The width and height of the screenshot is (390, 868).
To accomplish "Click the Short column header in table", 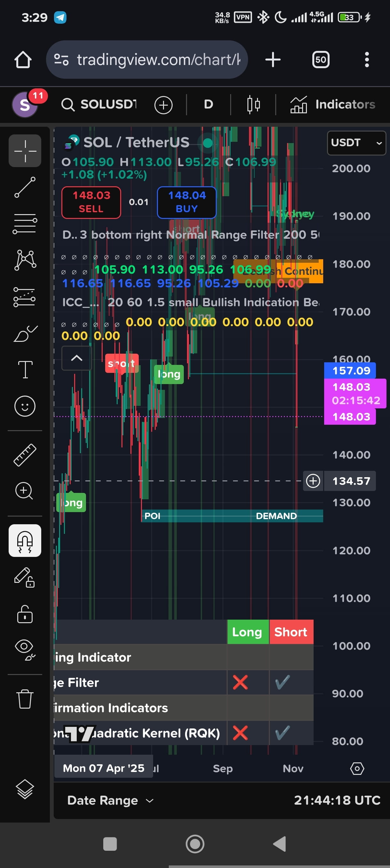I will (292, 632).
